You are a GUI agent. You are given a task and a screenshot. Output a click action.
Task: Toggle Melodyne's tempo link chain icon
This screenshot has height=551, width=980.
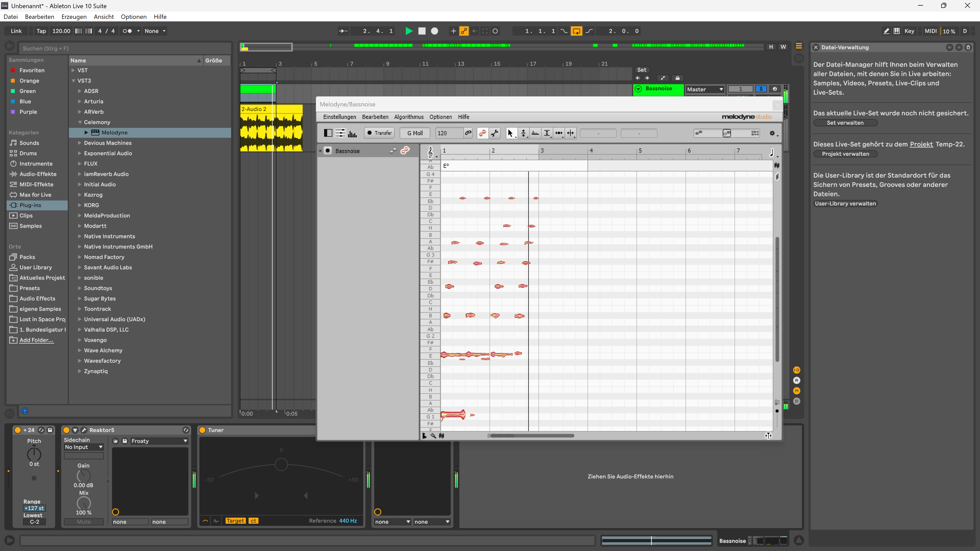point(468,133)
